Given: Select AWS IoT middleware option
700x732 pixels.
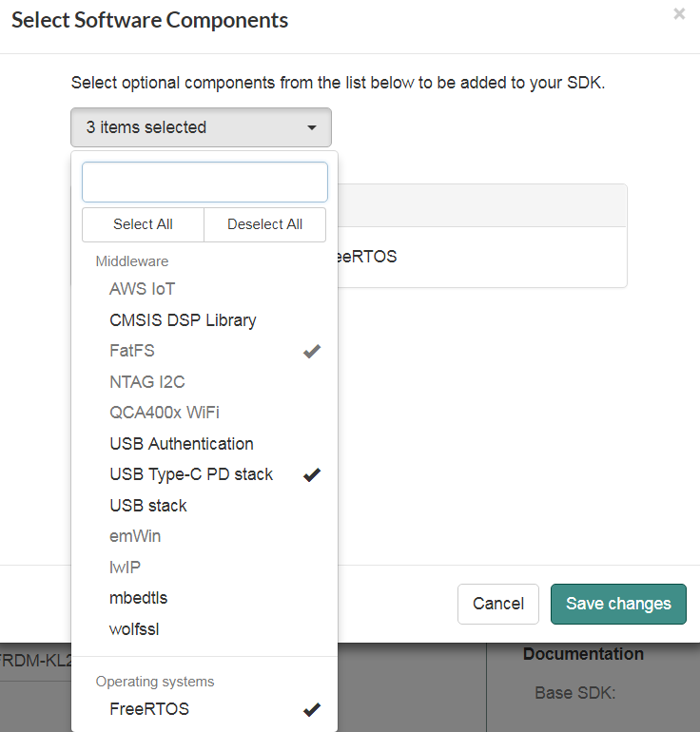Looking at the screenshot, I should [x=143, y=289].
